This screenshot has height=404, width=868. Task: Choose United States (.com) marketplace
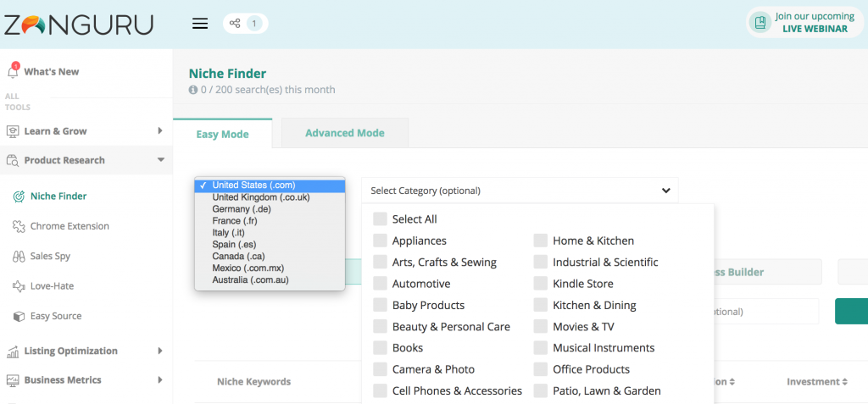[270, 185]
